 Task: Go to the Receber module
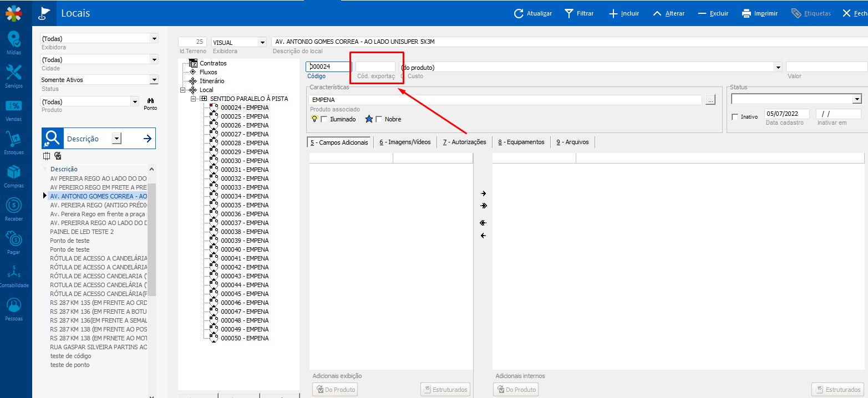[x=14, y=210]
